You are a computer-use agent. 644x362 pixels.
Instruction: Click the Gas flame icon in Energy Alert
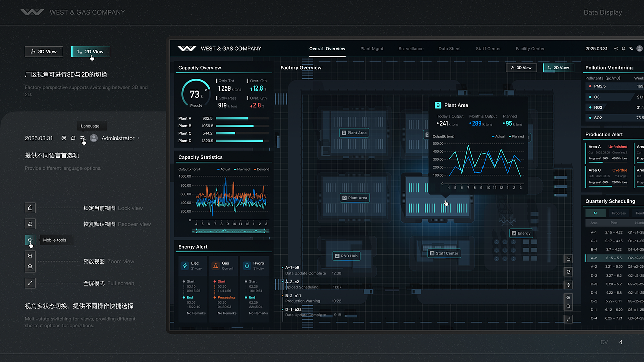(216, 265)
